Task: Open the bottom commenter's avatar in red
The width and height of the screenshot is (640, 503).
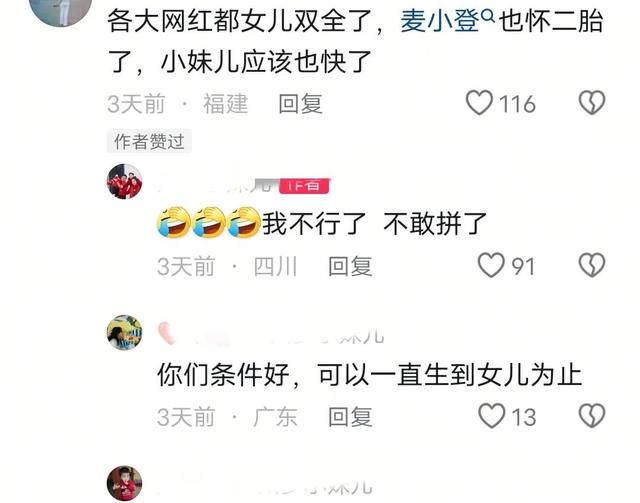Action: 124,483
